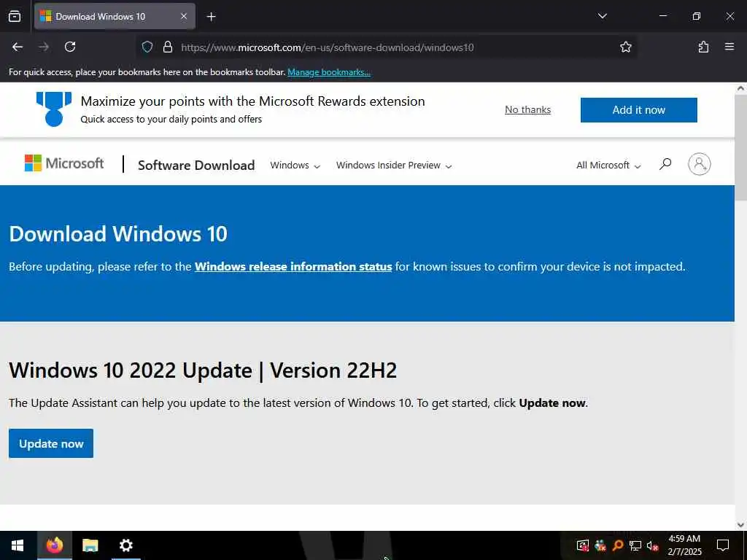Click the Microsoft Rewards medal icon
Screen dimensions: 747x560
click(54, 109)
